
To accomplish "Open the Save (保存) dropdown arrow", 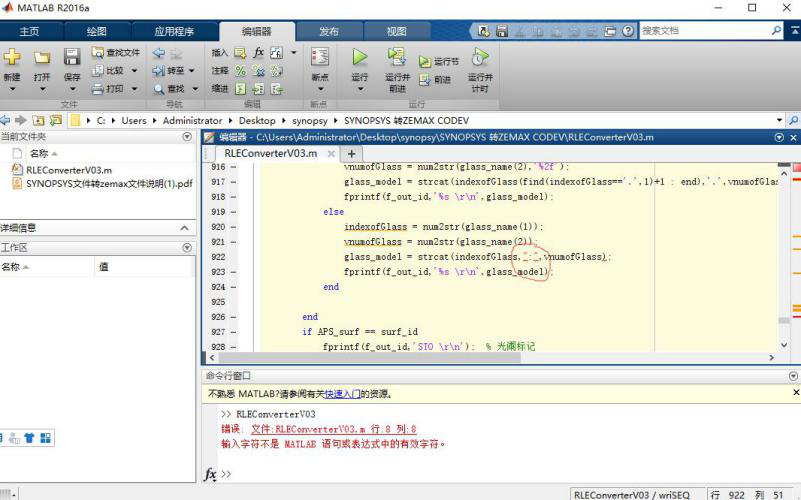I will [x=72, y=89].
